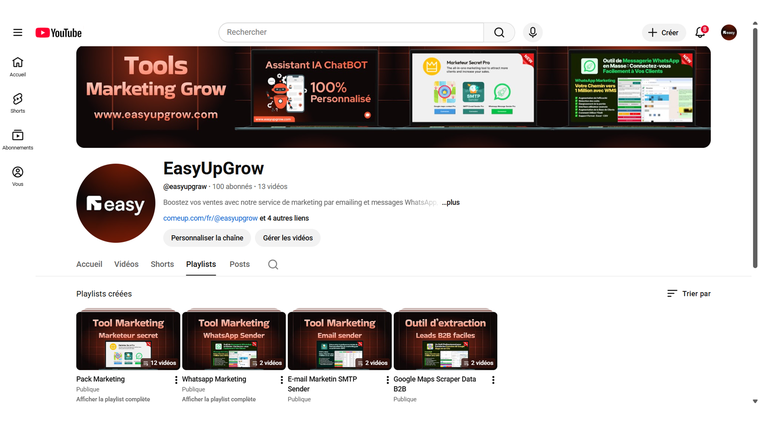This screenshot has height=427, width=759.
Task: Start voice search with the microphone
Action: point(532,32)
